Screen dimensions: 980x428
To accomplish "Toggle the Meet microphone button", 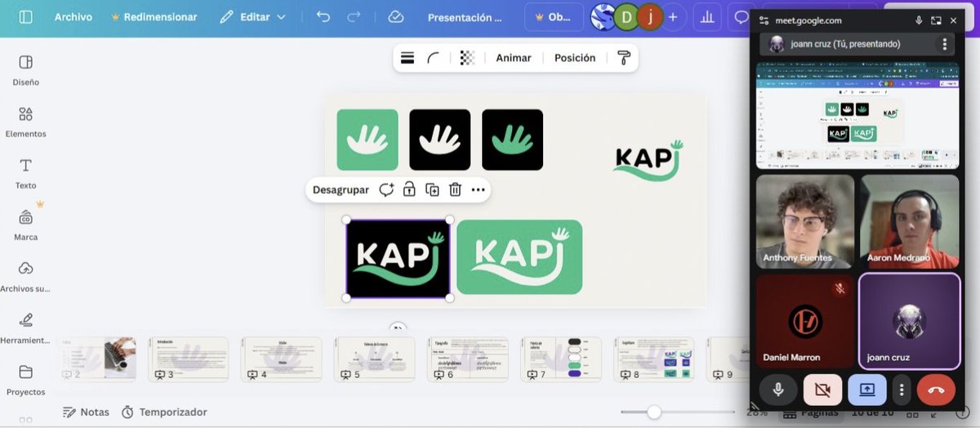I will (x=778, y=390).
